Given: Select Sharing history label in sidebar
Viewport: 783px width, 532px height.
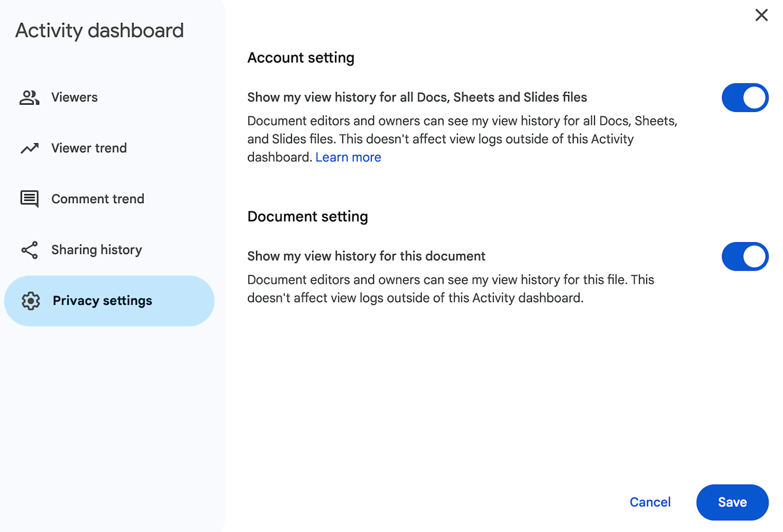Looking at the screenshot, I should pyautogui.click(x=97, y=250).
